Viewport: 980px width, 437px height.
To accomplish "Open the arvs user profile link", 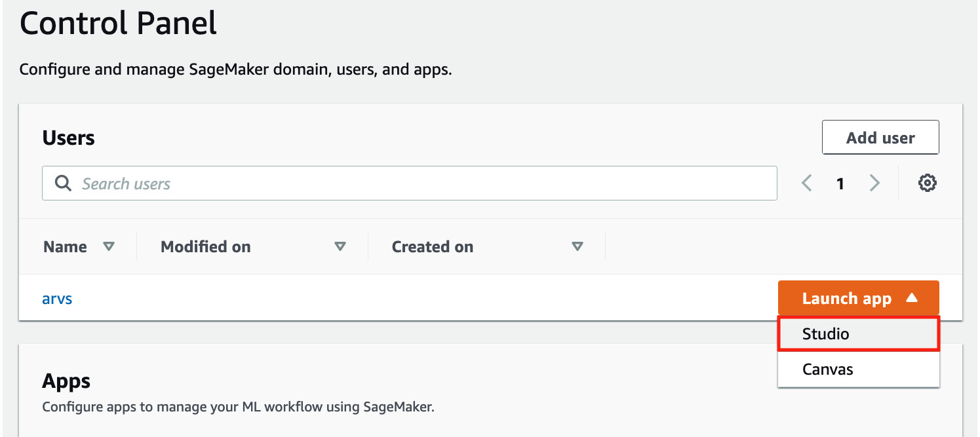I will tap(57, 299).
